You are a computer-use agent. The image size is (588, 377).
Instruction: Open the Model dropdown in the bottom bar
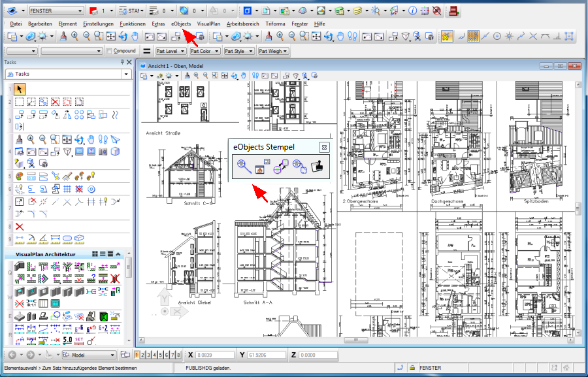pos(90,355)
